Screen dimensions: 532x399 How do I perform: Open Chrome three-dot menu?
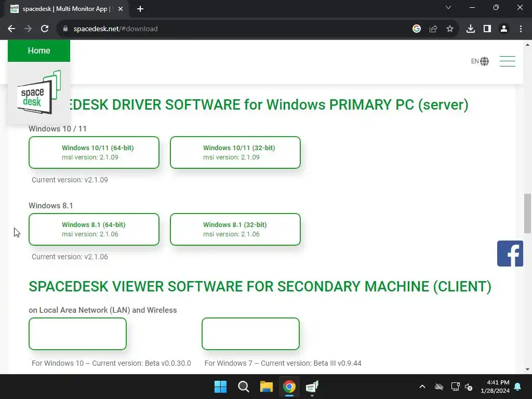521,29
